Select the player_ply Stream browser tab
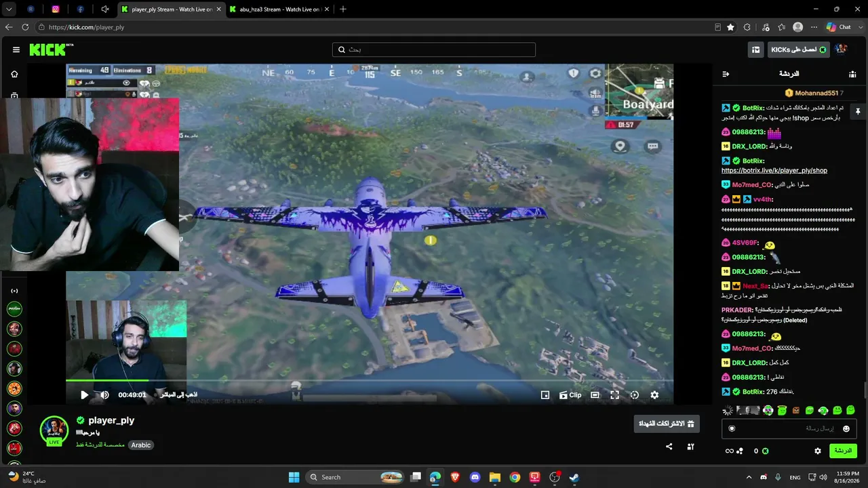The image size is (868, 488). pos(170,9)
